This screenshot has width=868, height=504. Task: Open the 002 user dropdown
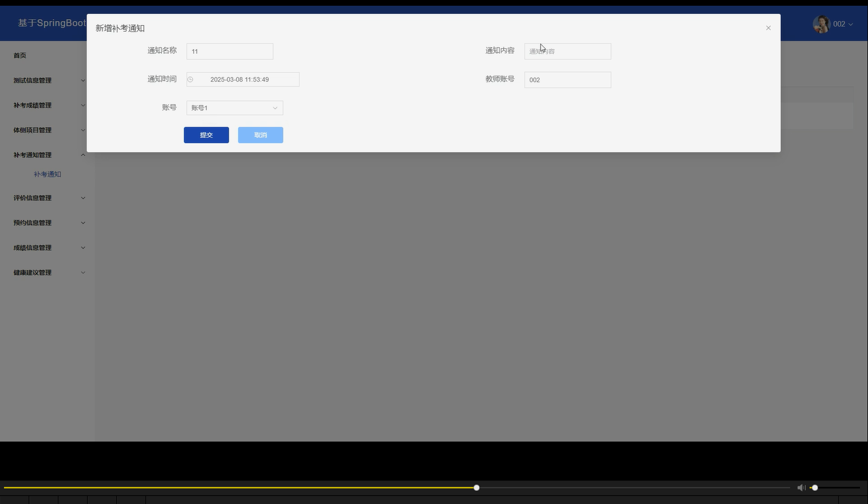(843, 24)
